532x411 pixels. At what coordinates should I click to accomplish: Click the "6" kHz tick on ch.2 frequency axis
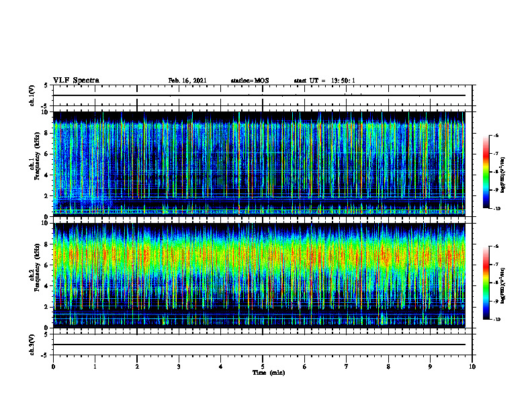tap(47, 265)
